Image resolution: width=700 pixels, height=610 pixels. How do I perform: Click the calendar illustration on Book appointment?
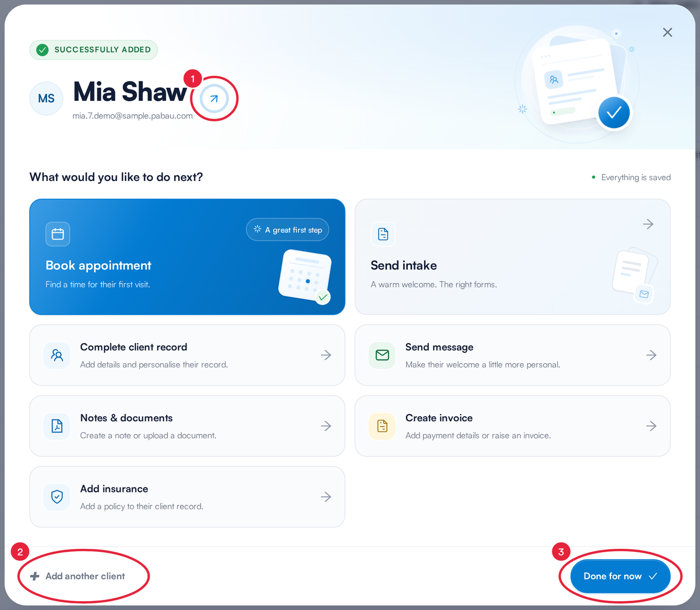tap(305, 276)
